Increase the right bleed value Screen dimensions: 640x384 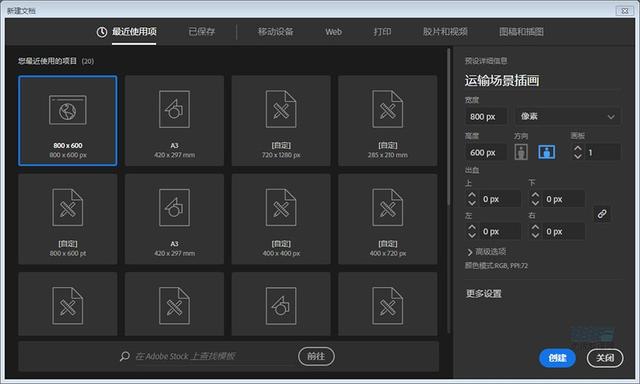pos(535,228)
